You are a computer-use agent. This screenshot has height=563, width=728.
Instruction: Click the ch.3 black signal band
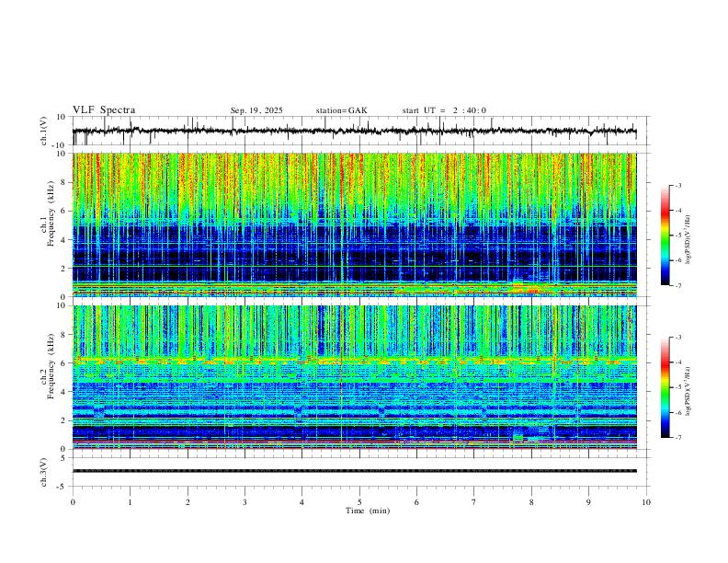[x=355, y=471]
